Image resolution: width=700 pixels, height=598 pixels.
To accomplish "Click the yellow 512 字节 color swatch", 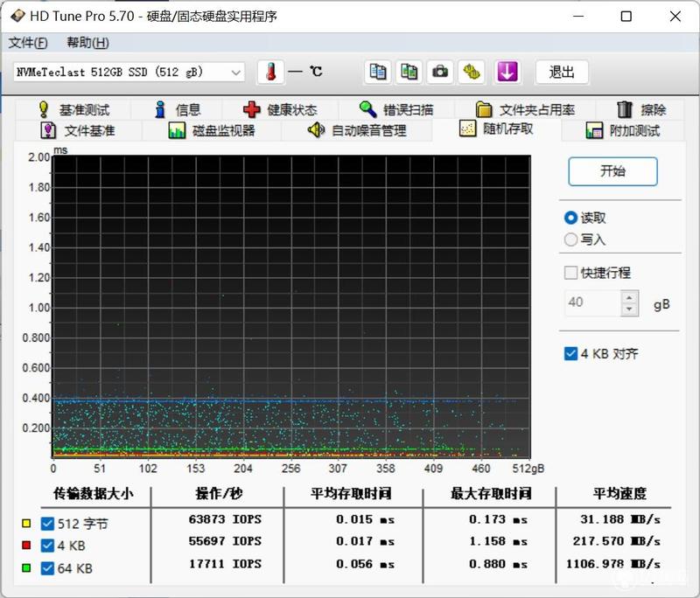I will (26, 524).
